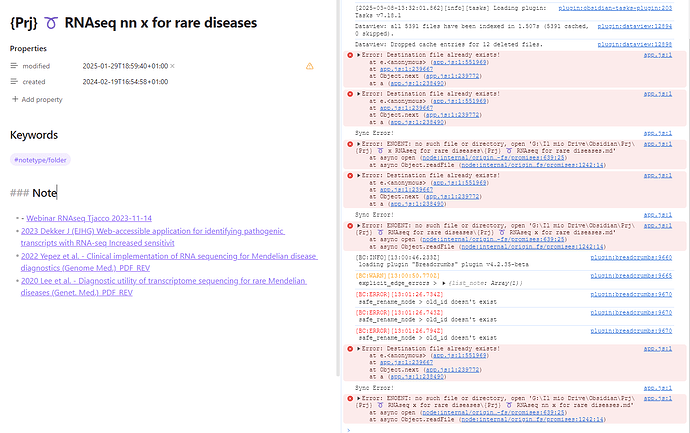
Task: Click the created date value field
Action: (125, 82)
